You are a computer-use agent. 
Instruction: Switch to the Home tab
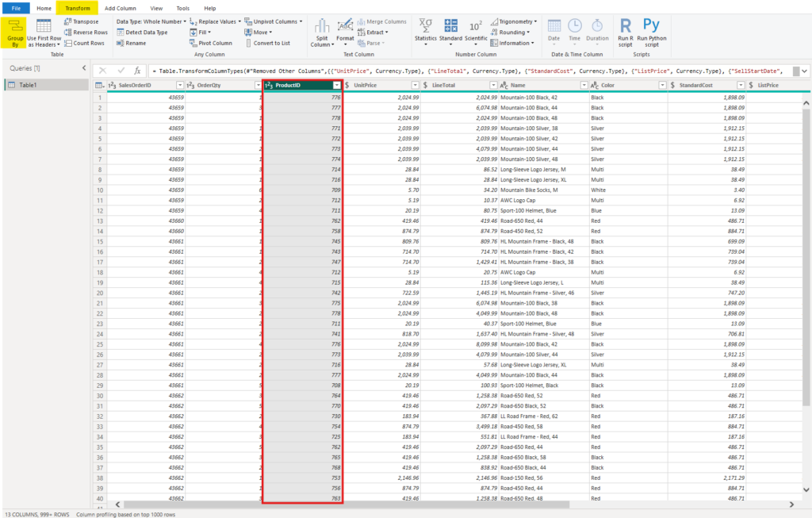(44, 8)
